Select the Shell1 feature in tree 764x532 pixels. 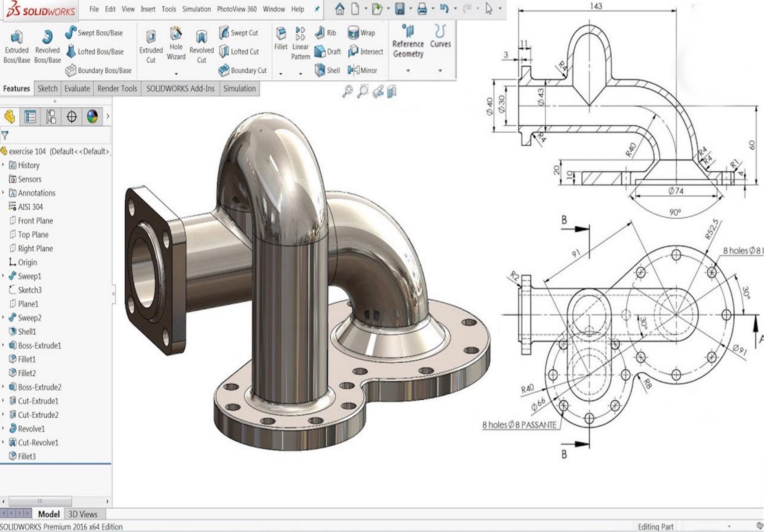click(27, 332)
